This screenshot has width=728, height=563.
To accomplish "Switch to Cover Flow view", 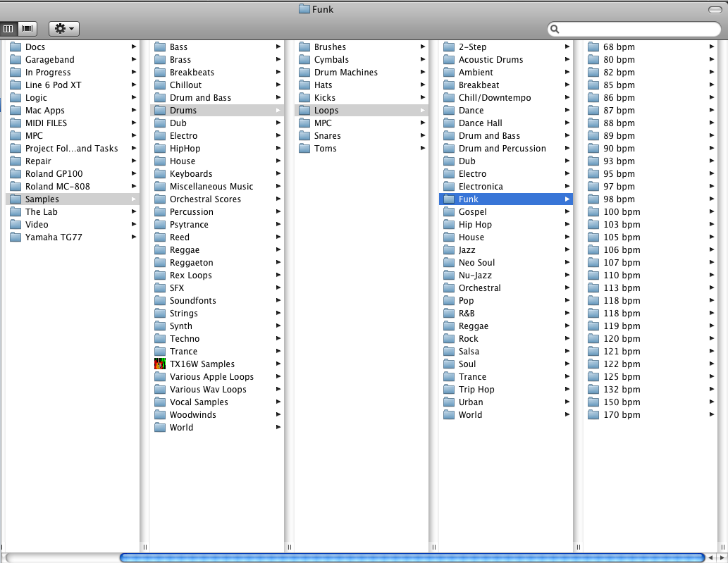I will point(28,29).
